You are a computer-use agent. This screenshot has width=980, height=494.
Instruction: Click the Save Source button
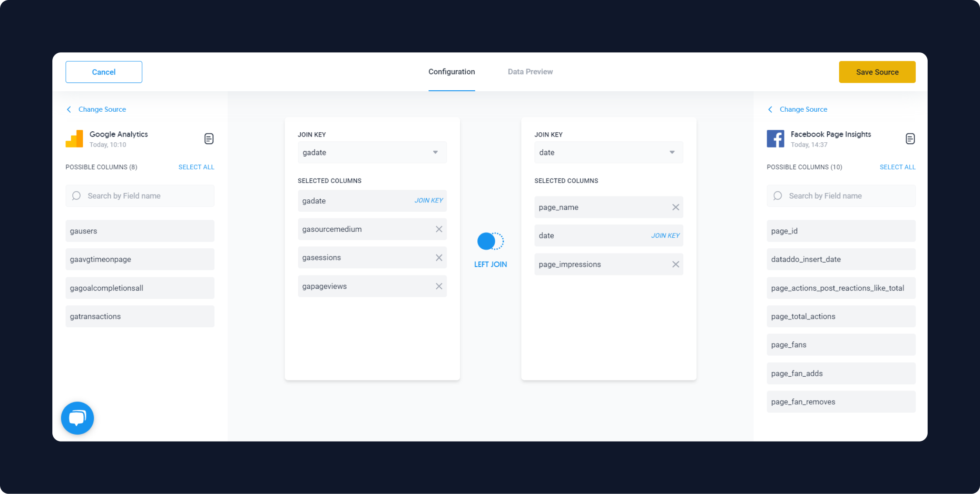(x=877, y=72)
